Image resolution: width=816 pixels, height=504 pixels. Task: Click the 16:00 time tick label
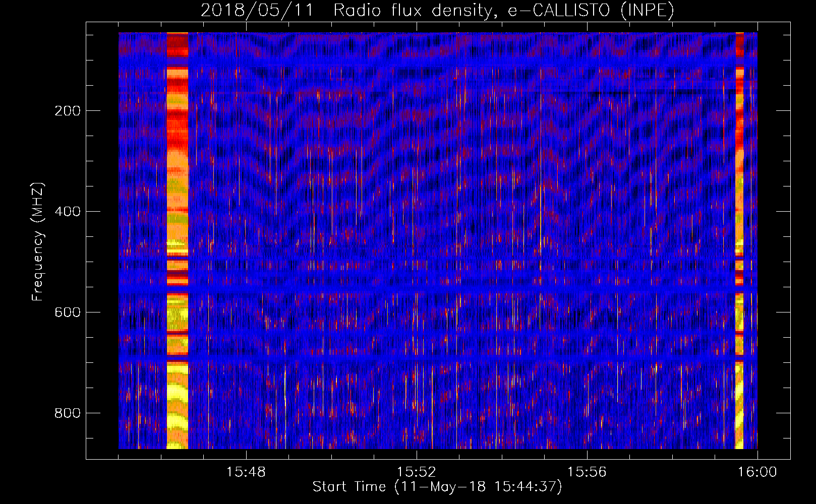757,472
